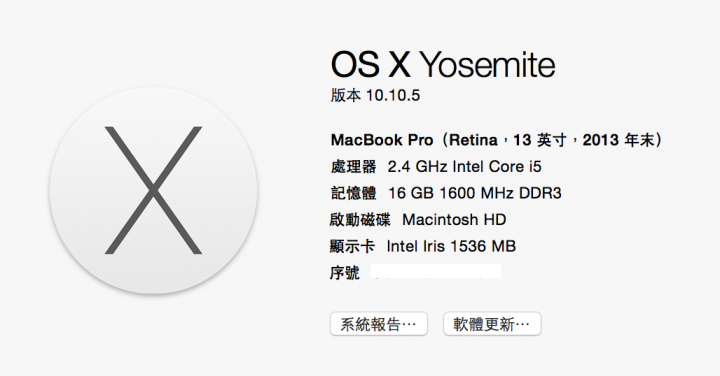Image resolution: width=720 pixels, height=376 pixels.
Task: Select the MacBook Pro Retina model line
Action: pos(496,140)
